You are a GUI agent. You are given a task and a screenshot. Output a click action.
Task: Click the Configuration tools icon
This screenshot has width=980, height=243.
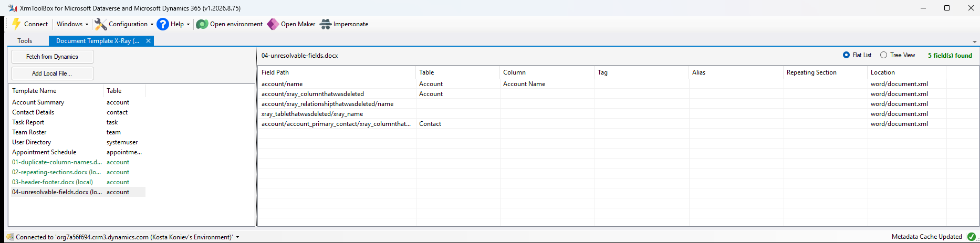[100, 24]
